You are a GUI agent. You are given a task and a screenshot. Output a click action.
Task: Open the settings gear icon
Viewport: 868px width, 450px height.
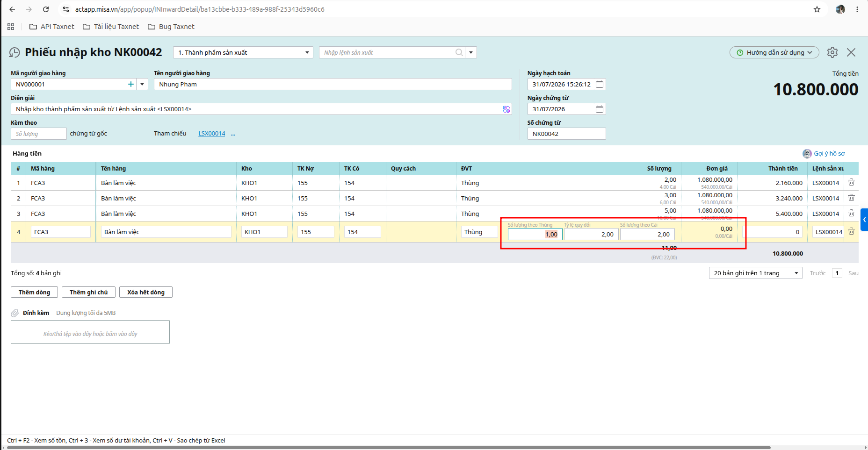(x=832, y=52)
